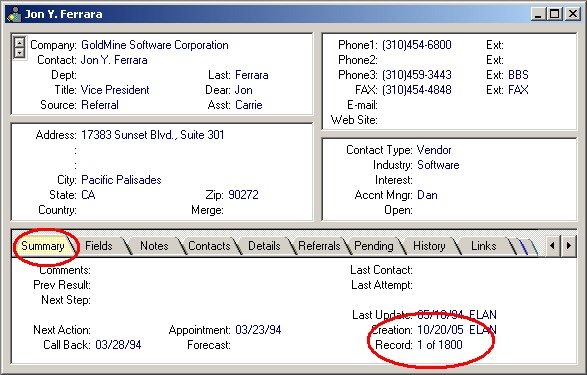This screenshot has height=375, width=587.
Task: Click the down arrow of the record stepper
Action: (19, 52)
